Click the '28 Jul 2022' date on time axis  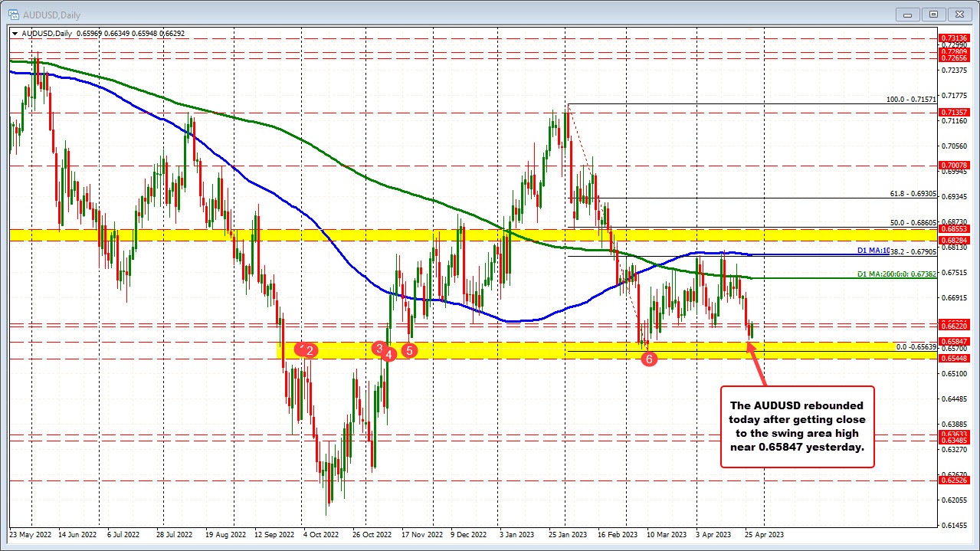pyautogui.click(x=173, y=534)
